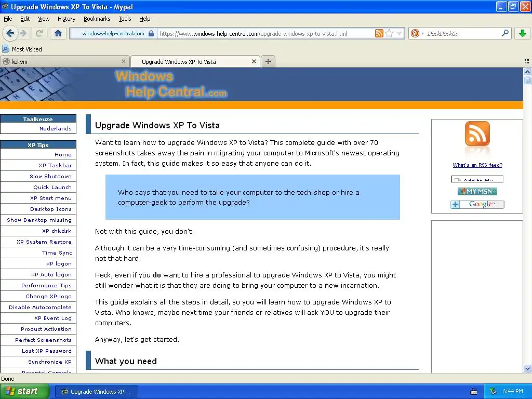The height and width of the screenshot is (399, 532).
Task: Open the XP System Restore link
Action: (x=44, y=242)
